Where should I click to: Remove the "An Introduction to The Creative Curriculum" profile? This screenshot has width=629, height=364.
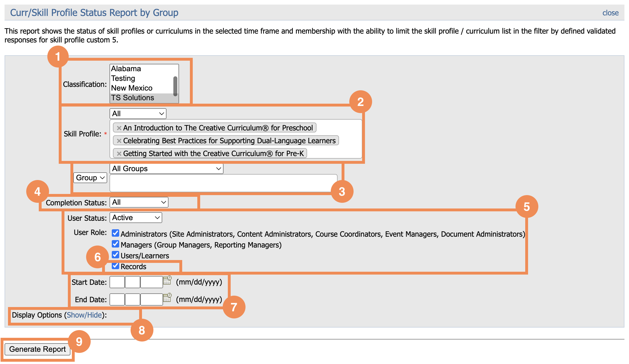(119, 128)
